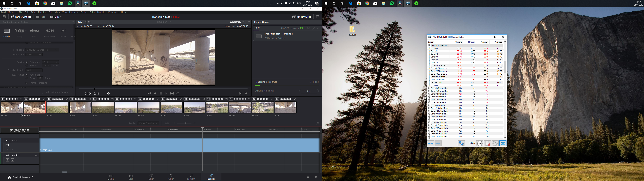Open HWiNFO sensor settings gear icon
644x181 pixels.
click(495, 143)
